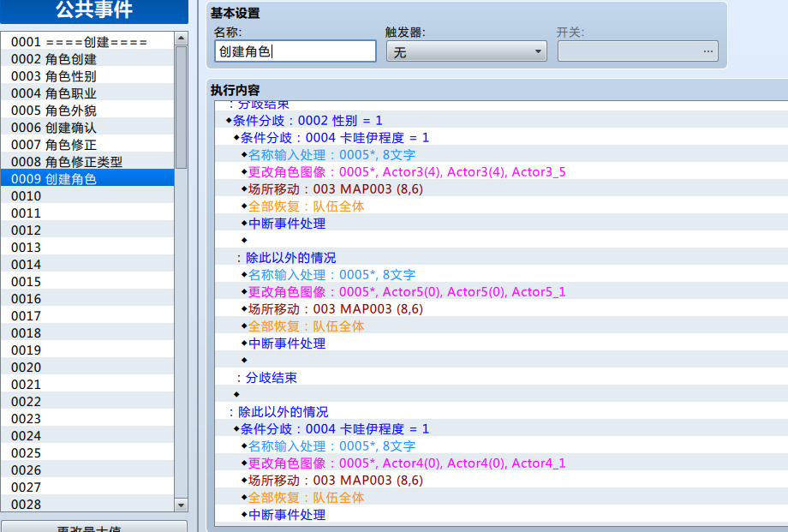788x532 pixels.
Task: Select the 更改角色图像 command using Actor4_1
Action: [x=502, y=463]
